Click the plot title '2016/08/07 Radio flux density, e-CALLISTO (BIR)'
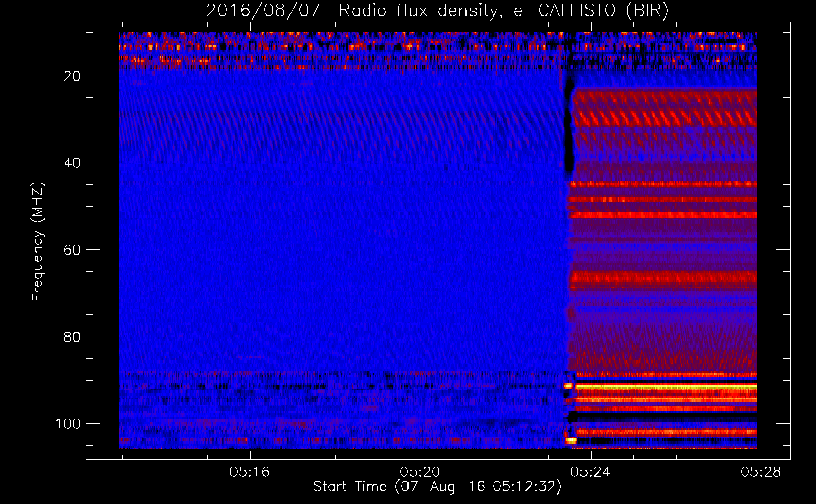 coord(437,10)
